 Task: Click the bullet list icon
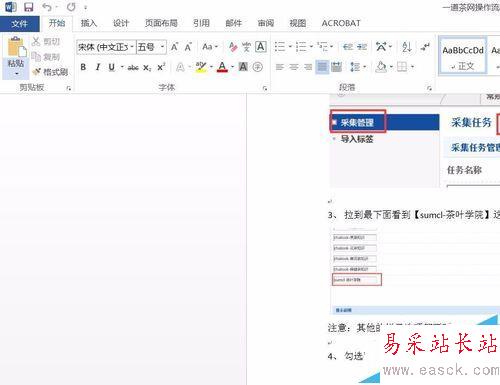click(280, 47)
